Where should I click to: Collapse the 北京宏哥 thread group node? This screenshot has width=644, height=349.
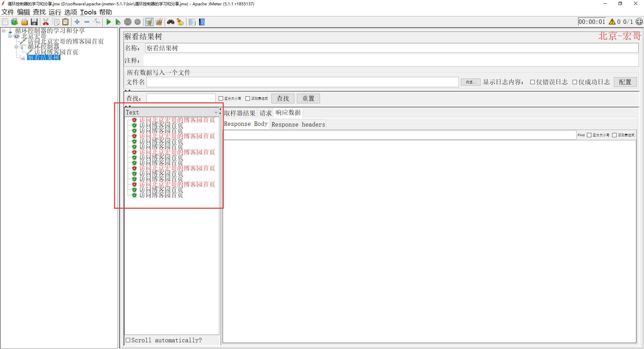[10, 36]
